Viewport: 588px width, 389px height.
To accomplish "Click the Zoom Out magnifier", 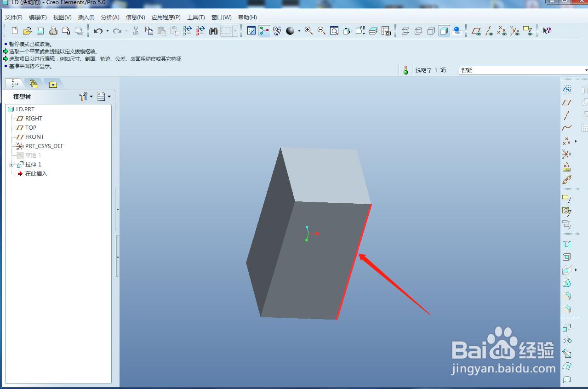I will (x=322, y=31).
